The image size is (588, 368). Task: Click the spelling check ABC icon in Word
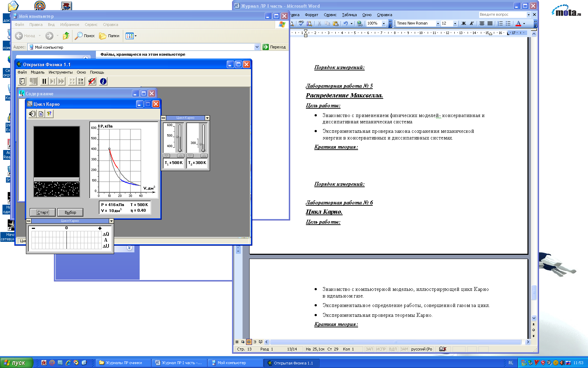(301, 23)
